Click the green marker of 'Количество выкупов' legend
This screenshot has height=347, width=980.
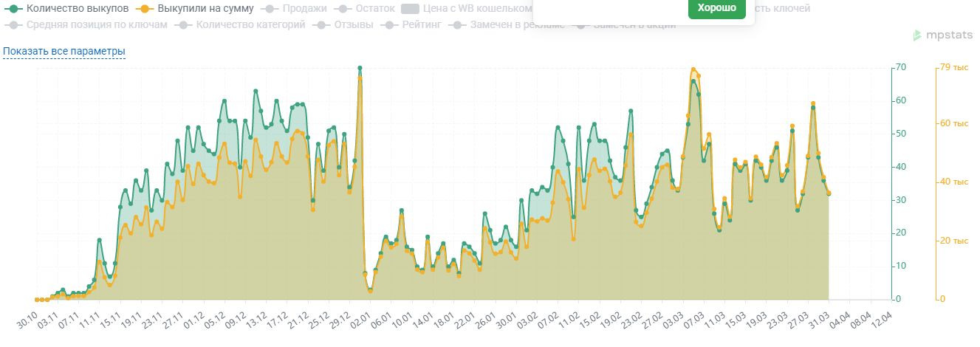[13, 9]
